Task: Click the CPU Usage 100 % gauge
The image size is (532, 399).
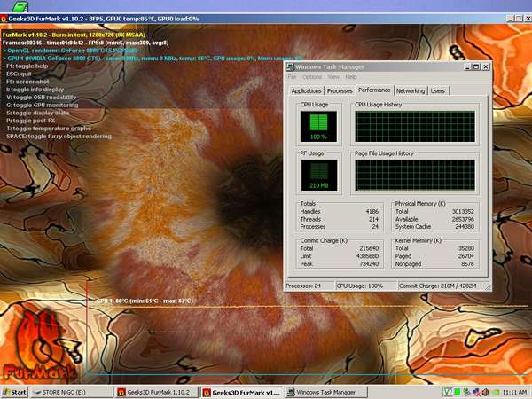Action: [318, 126]
